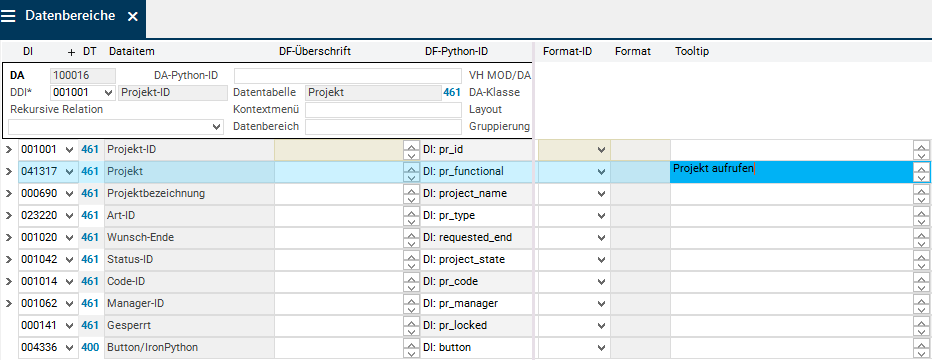This screenshot has height=360, width=932.
Task: Click the DF-Überschrift column header
Action: coord(315,52)
